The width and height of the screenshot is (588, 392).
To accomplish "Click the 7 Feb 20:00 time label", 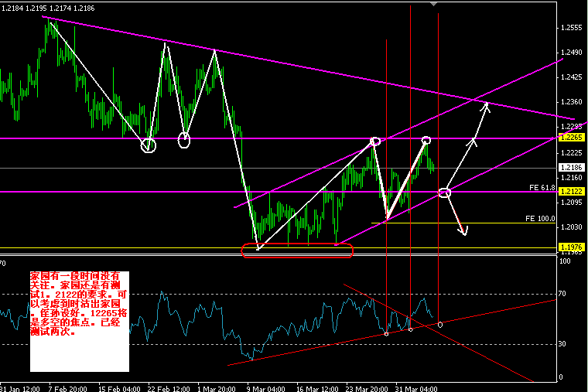I will tap(67, 389).
